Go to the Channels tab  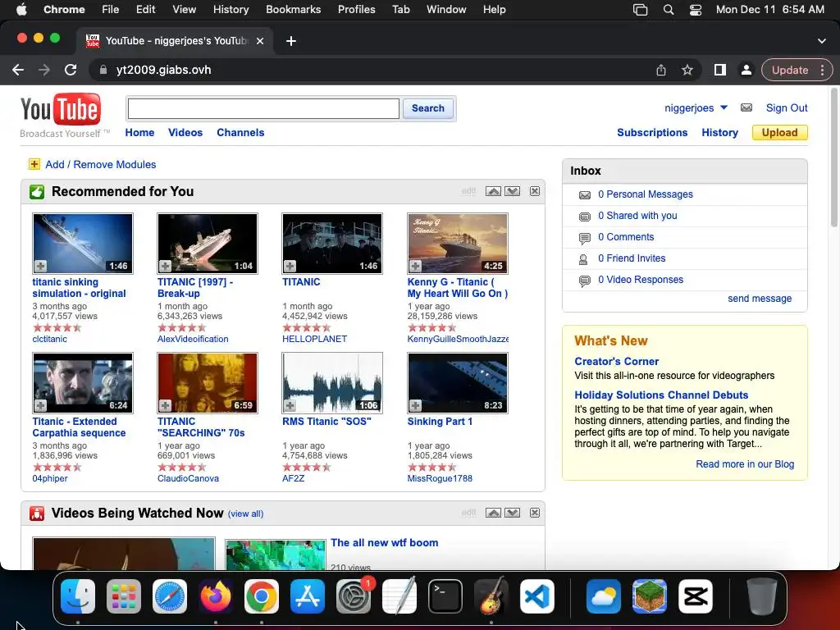point(240,132)
